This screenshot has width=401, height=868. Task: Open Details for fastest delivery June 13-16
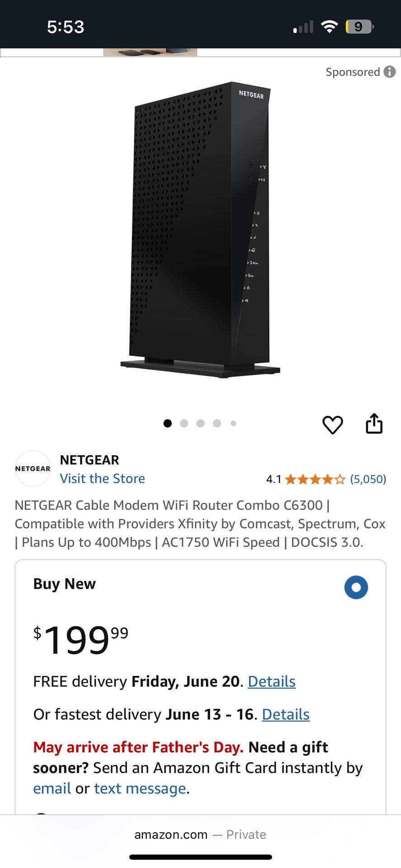(x=286, y=714)
